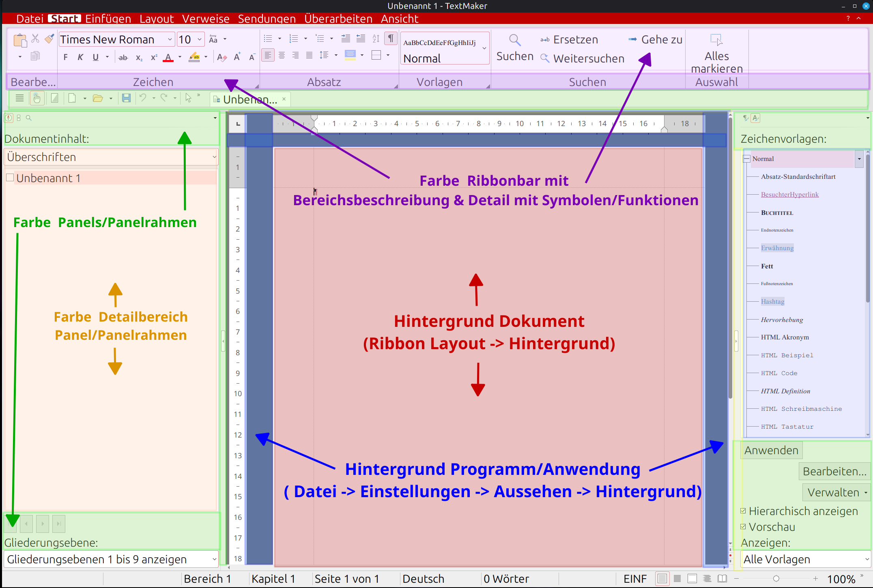This screenshot has height=588, width=873.
Task: Toggle Italic (K) formatting
Action: point(80,57)
